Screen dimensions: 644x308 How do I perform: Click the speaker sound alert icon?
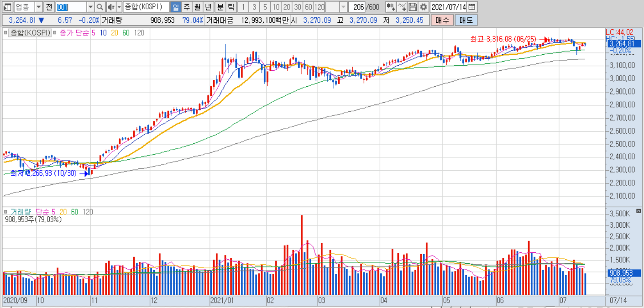[111, 7]
